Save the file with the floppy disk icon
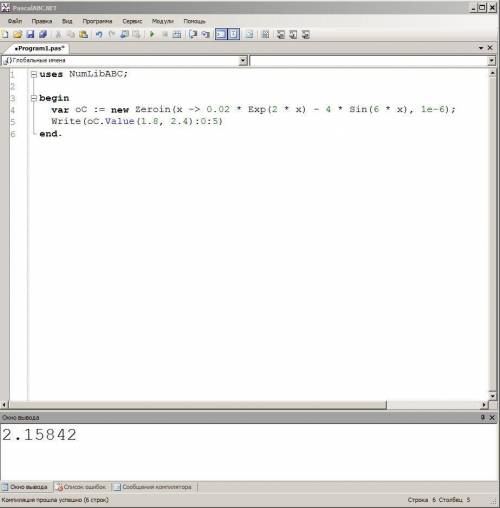 point(30,34)
